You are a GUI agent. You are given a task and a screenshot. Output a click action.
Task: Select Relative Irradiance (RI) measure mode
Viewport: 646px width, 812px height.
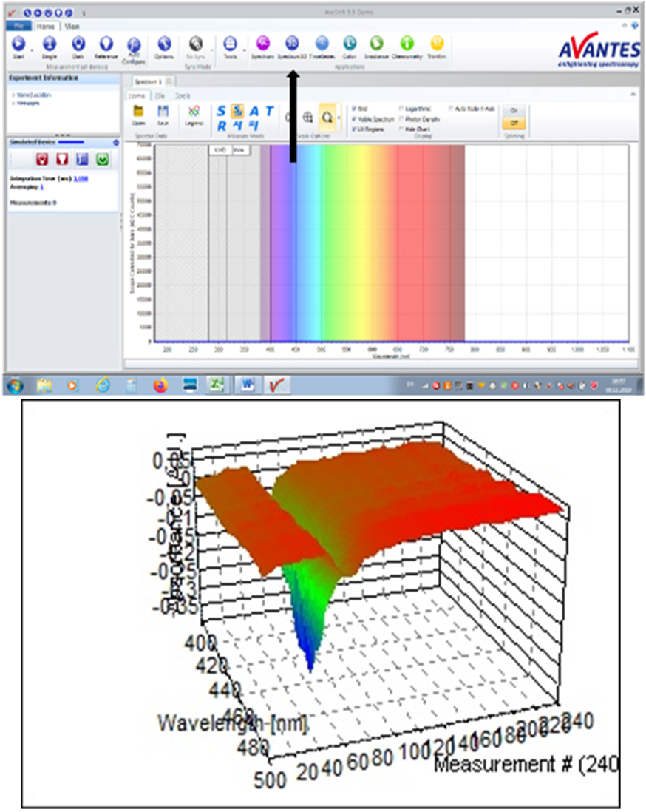pos(254,125)
